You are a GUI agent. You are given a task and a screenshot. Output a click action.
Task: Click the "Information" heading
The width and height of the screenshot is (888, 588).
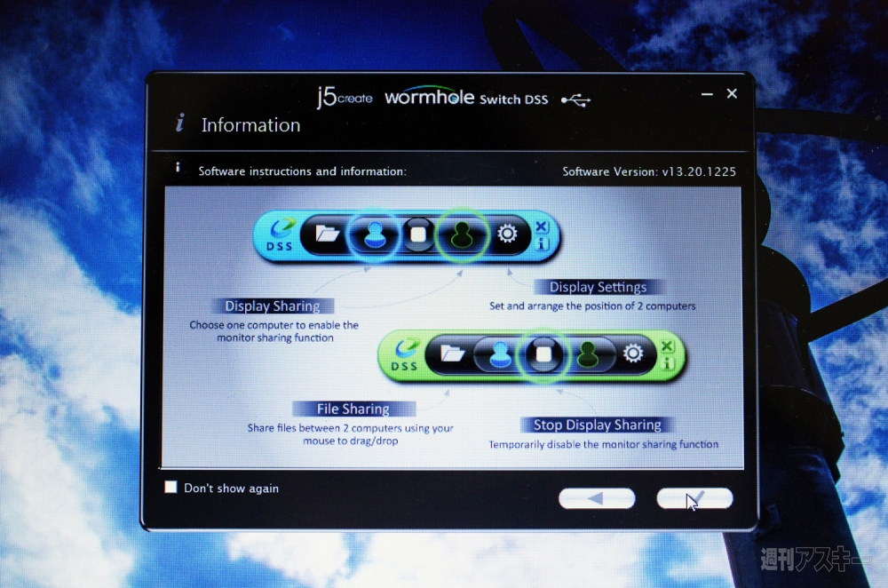coord(251,124)
